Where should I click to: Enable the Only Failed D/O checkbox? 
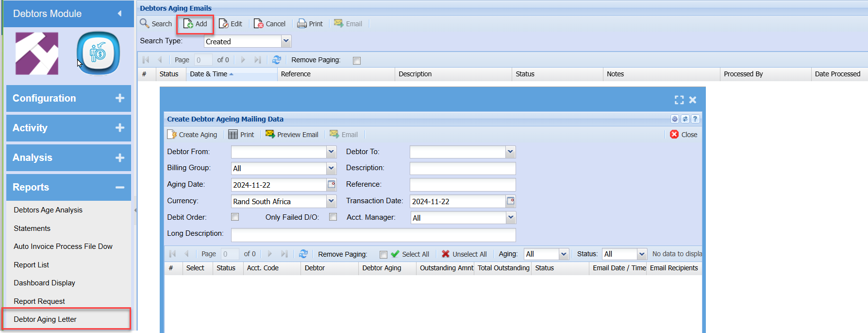click(333, 217)
